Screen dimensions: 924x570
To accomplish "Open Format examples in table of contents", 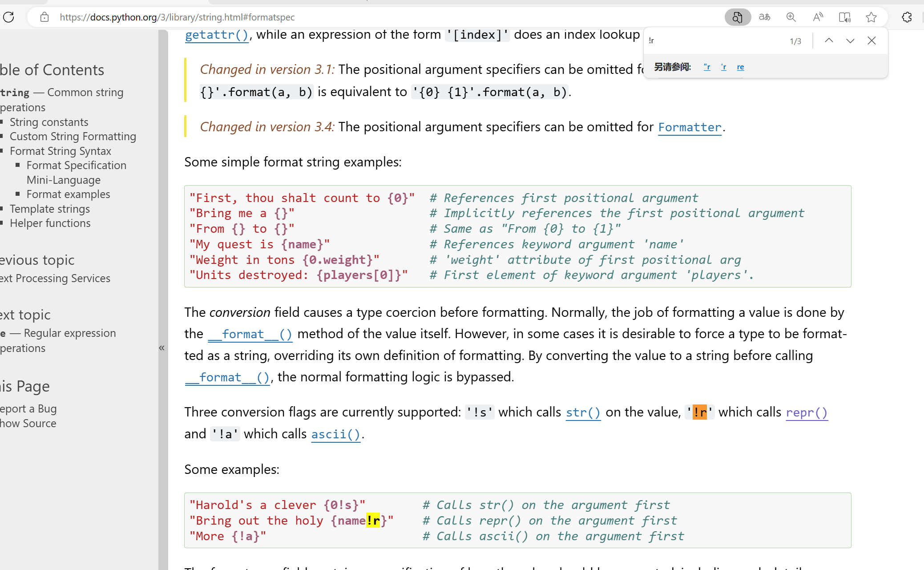I will [68, 194].
